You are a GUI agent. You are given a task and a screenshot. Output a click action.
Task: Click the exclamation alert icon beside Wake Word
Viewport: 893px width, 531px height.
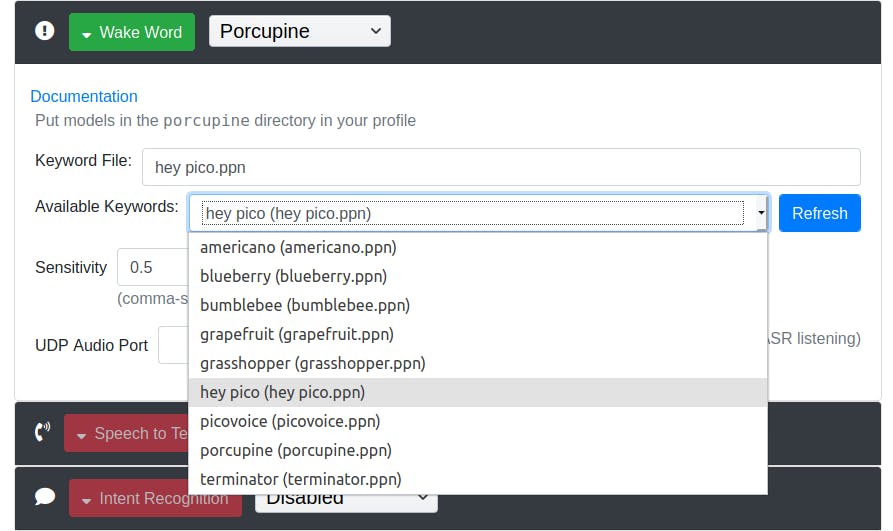44,30
